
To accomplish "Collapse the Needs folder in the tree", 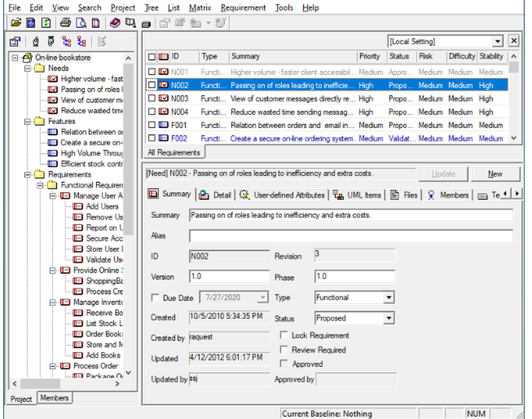I will (x=27, y=68).
